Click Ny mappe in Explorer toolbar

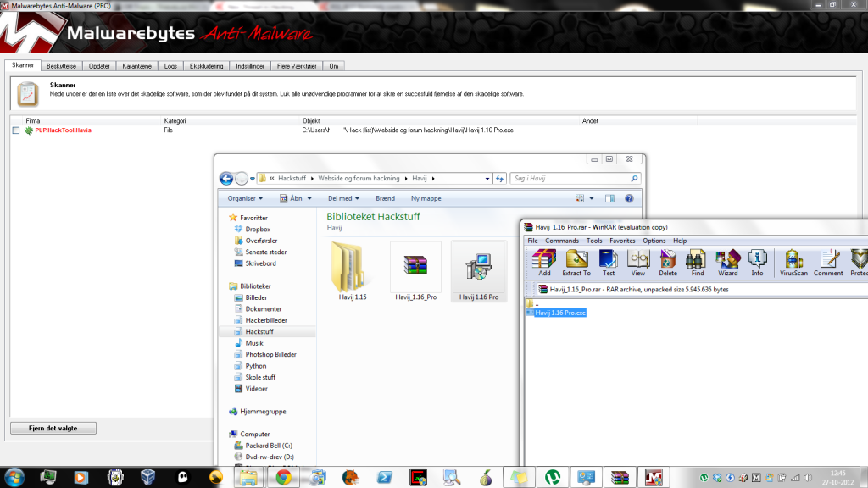[426, 198]
